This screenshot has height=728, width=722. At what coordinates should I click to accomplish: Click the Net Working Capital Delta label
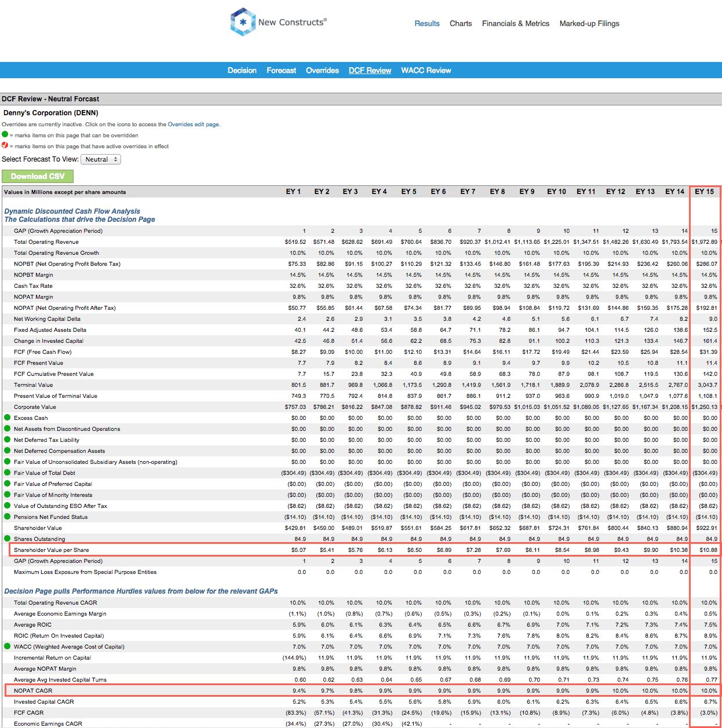click(x=47, y=319)
